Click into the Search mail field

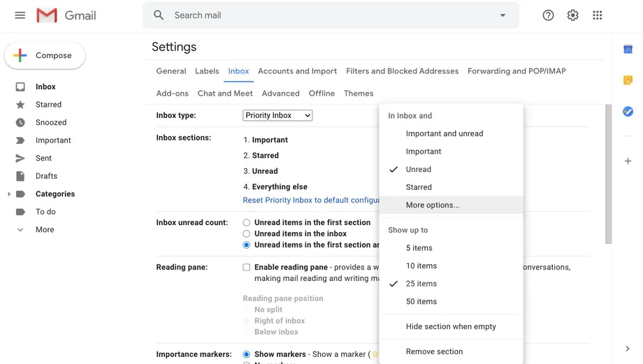(x=331, y=15)
